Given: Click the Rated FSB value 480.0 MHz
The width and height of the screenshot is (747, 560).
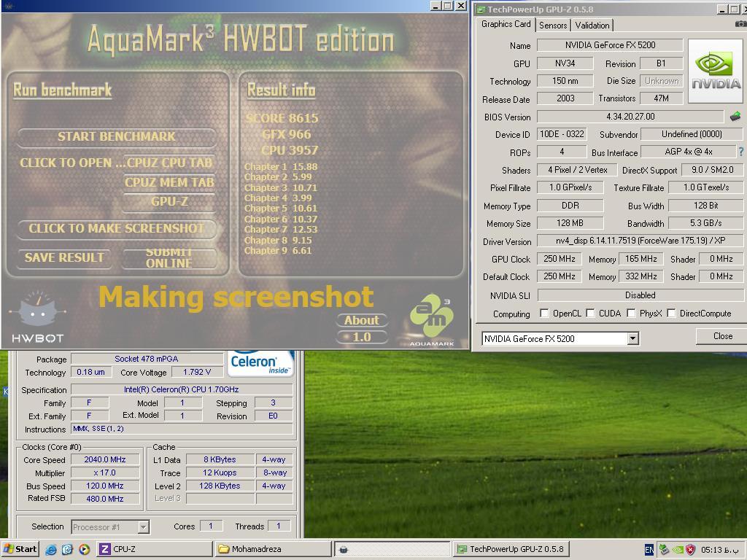Looking at the screenshot, I should click(105, 499).
